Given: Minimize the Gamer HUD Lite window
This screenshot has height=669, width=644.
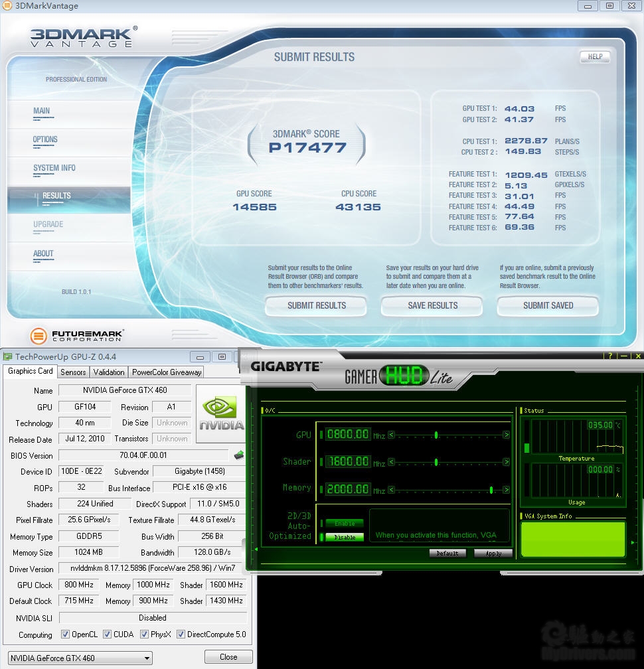Looking at the screenshot, I should (624, 356).
